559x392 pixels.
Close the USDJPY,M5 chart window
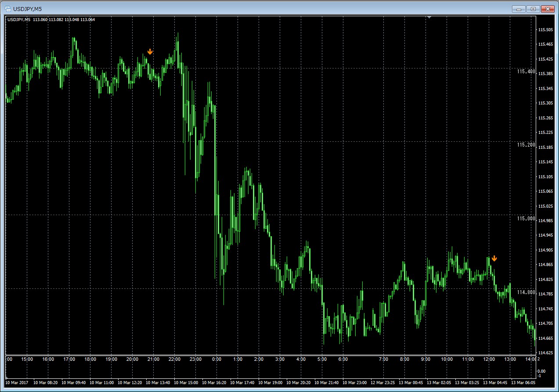548,9
